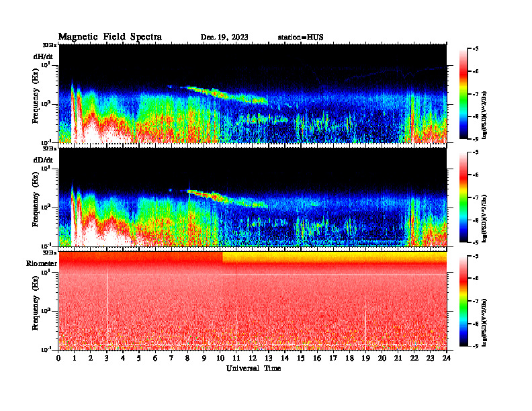Image resolution: width=532 pixels, height=411 pixels.
Task: Click hour 17 on the time axis
Action: [333, 358]
